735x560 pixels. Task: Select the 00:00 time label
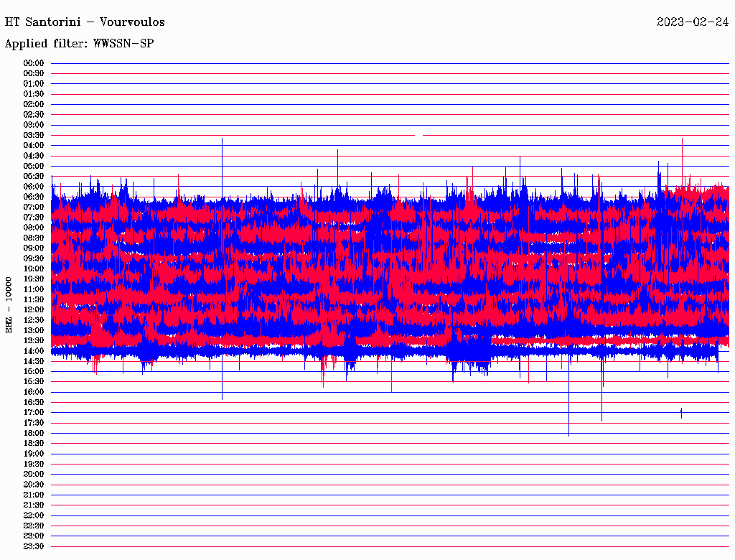point(34,63)
